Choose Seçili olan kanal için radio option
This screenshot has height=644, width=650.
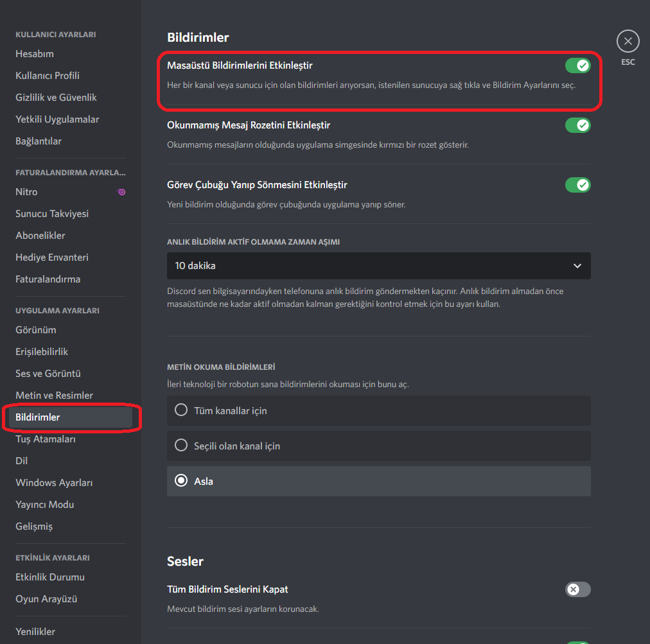coord(182,446)
